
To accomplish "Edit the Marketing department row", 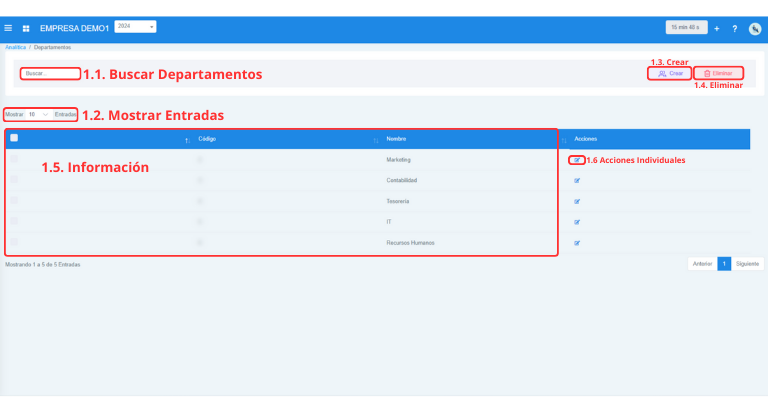I will tap(577, 160).
